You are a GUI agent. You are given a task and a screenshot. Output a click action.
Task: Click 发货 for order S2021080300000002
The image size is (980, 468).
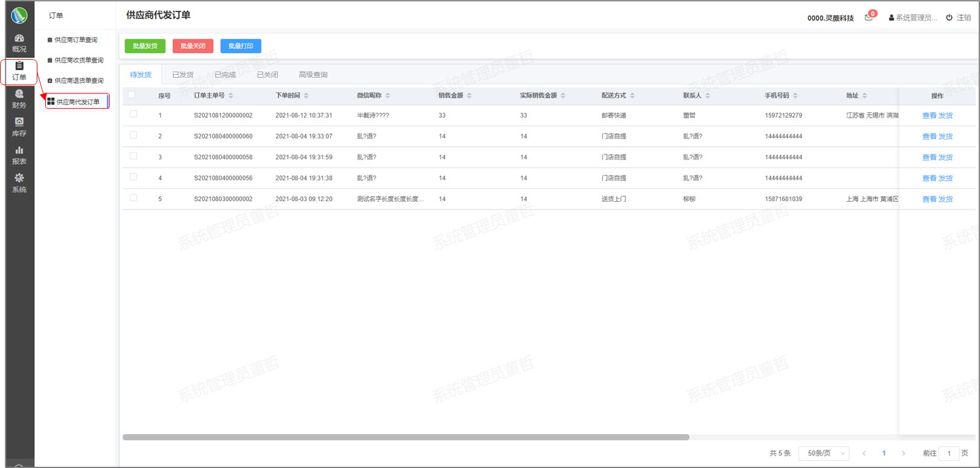click(946, 199)
